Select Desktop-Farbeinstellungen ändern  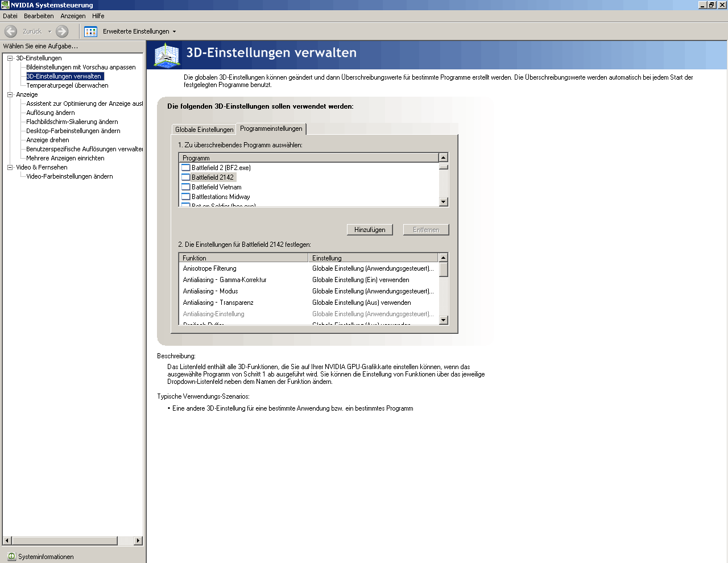(73, 131)
